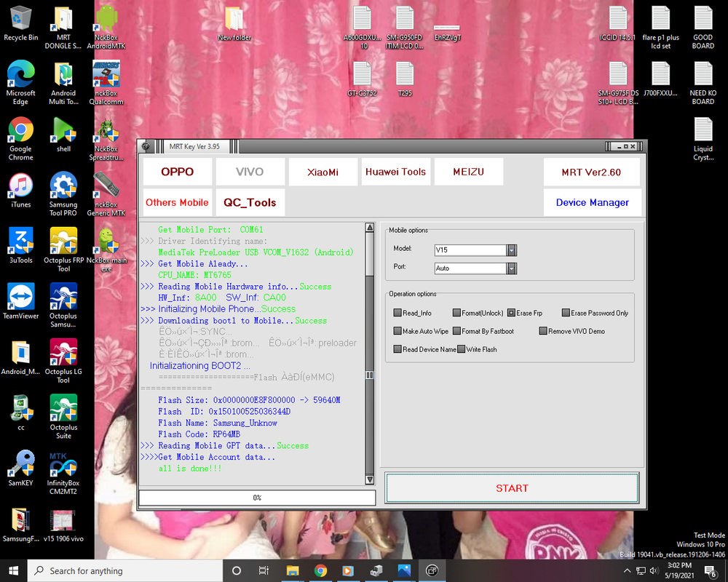Open the Recycle Bin desktop icon

[x=20, y=23]
